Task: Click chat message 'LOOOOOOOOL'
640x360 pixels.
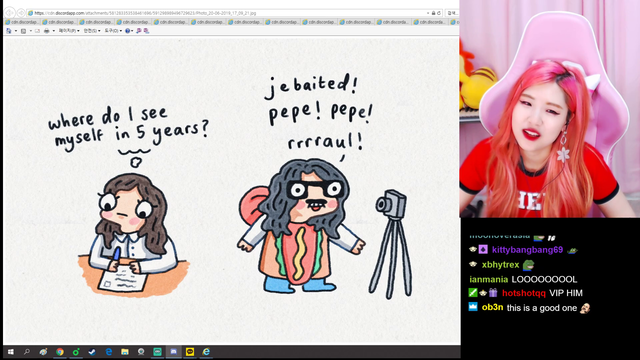Action: 544,280
